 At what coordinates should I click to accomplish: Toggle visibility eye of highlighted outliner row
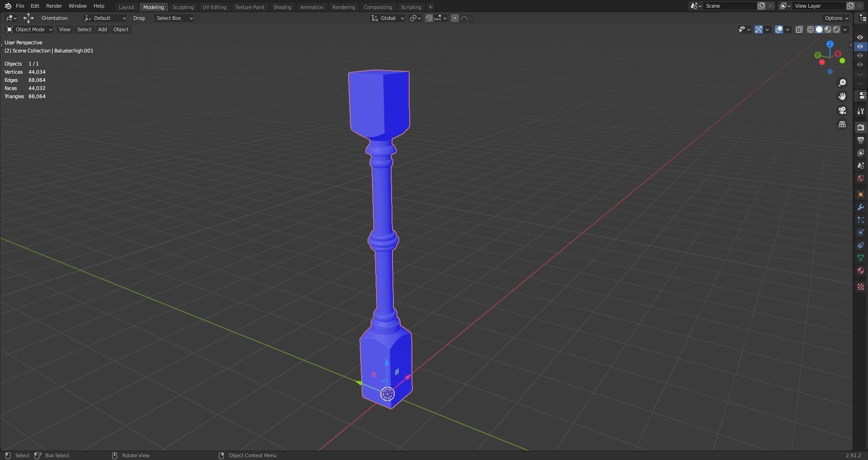(860, 46)
